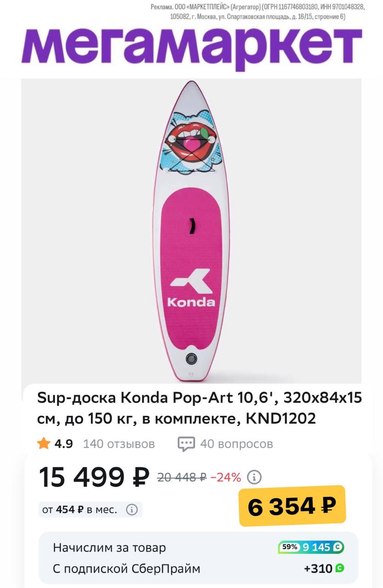Click the advertiser legal text at top
This screenshot has width=383, height=588.
[257, 12]
